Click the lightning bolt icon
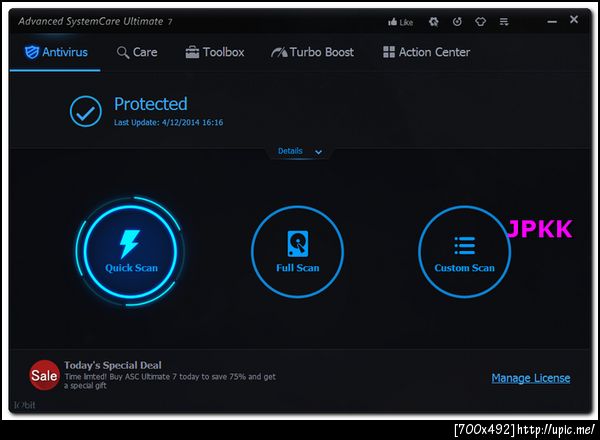 (x=129, y=244)
